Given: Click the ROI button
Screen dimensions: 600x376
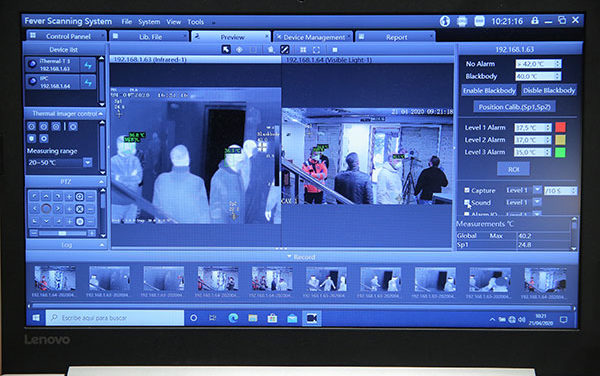Looking at the screenshot, I should (x=514, y=169).
